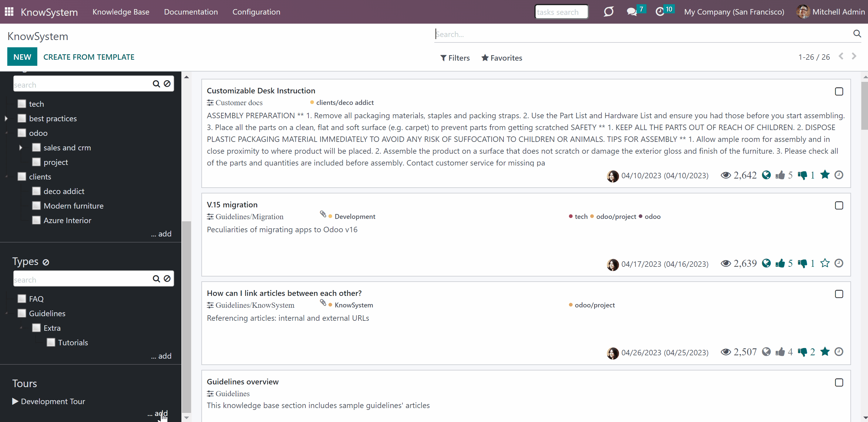This screenshot has height=422, width=868.
Task: Select the Customizable Desk Instruction article checkbox
Action: pyautogui.click(x=839, y=92)
